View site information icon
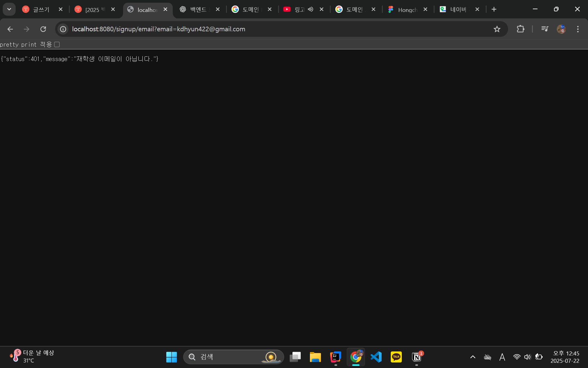The height and width of the screenshot is (368, 588). 63,29
